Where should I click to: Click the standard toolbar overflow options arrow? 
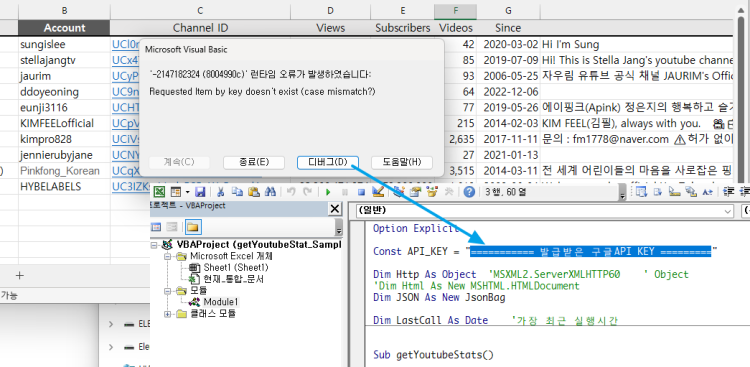pyautogui.click(x=622, y=193)
